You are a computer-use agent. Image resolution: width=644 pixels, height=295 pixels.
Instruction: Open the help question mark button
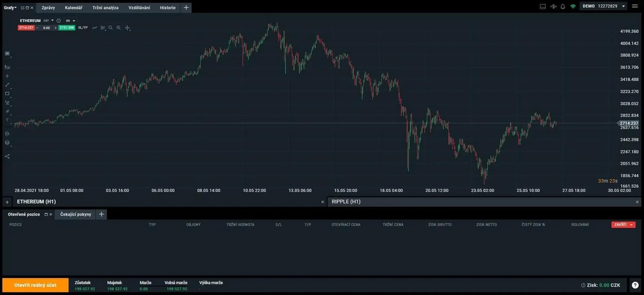click(635, 285)
